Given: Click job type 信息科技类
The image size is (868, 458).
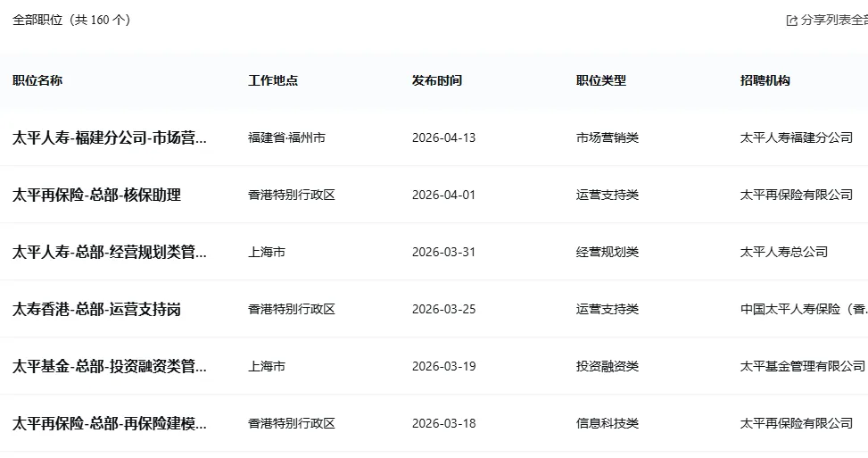Looking at the screenshot, I should [x=608, y=423].
